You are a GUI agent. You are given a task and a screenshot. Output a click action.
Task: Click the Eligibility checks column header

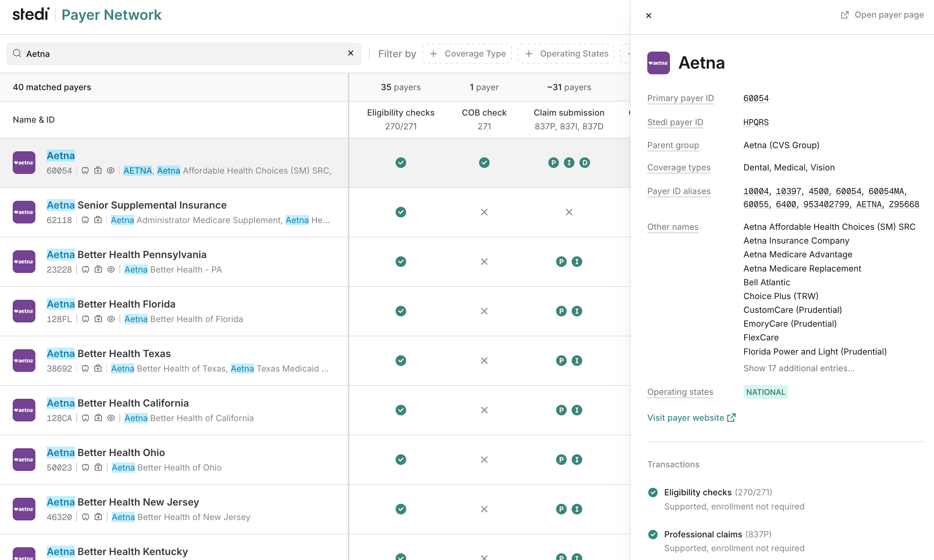coord(401,119)
